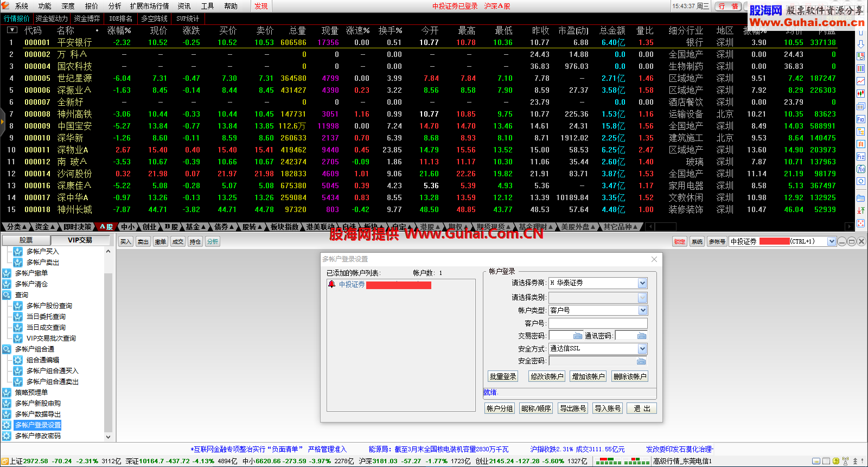Click the folder icon in right toolbar

coord(861,198)
